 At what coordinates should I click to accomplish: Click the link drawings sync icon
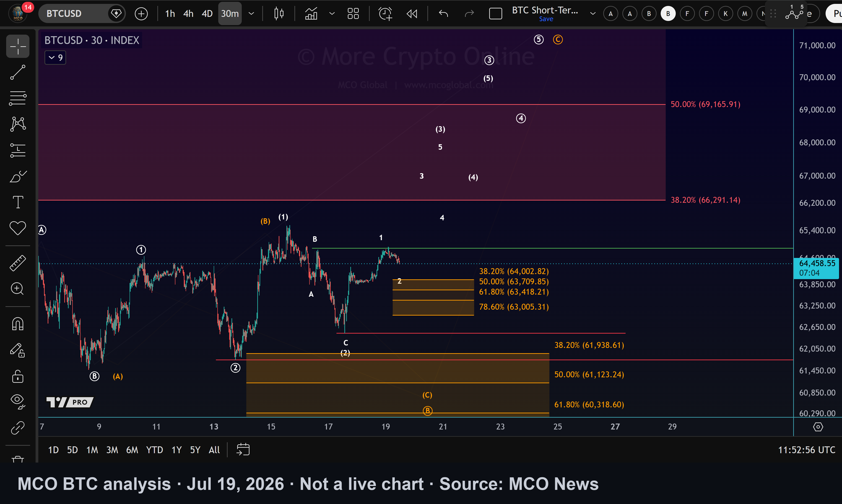coord(18,428)
